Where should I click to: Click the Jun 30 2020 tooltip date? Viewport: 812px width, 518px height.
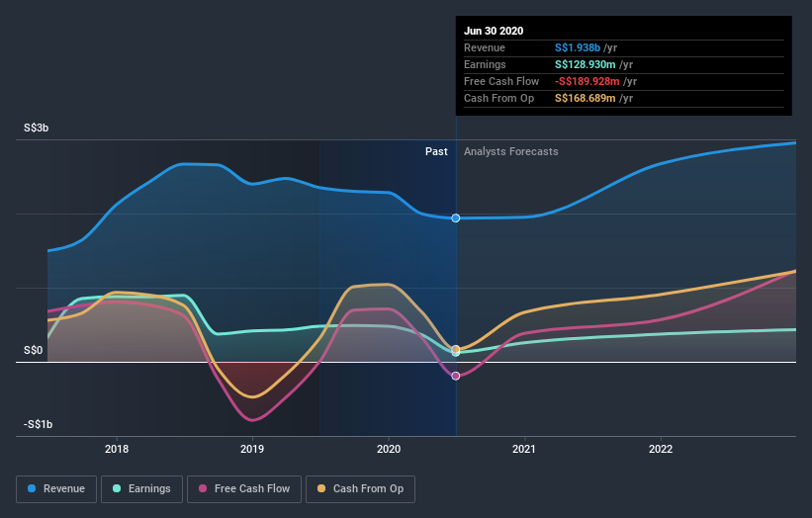point(494,31)
